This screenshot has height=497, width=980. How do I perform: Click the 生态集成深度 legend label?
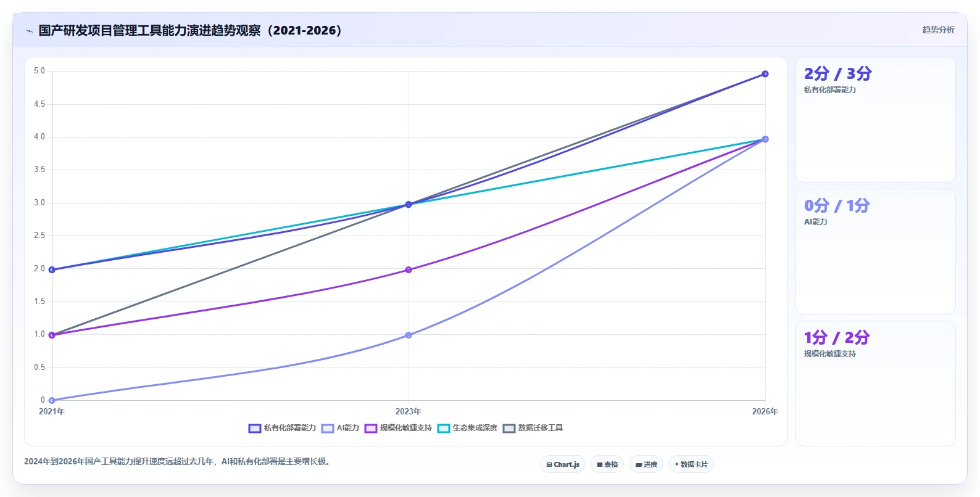475,428
